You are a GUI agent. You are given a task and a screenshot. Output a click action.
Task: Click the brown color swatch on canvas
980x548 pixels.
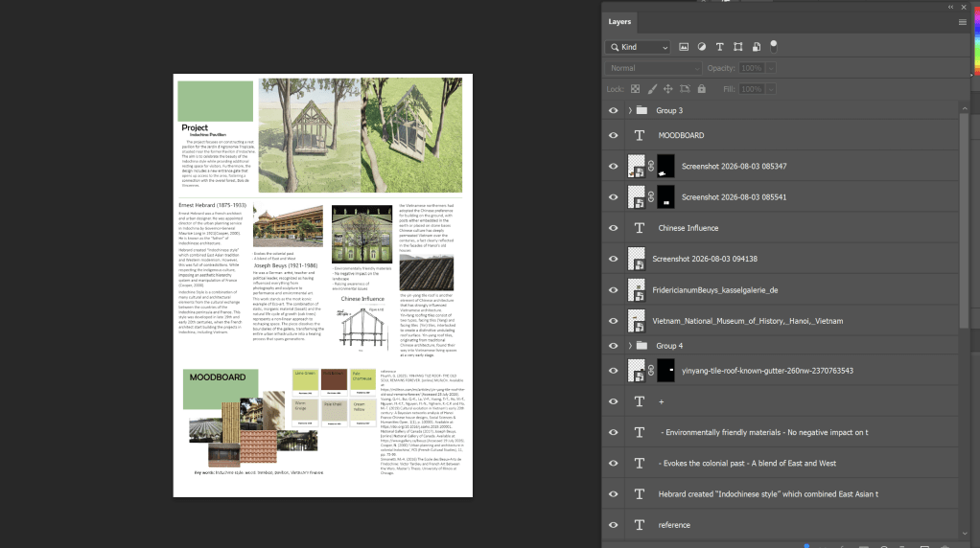click(x=334, y=382)
